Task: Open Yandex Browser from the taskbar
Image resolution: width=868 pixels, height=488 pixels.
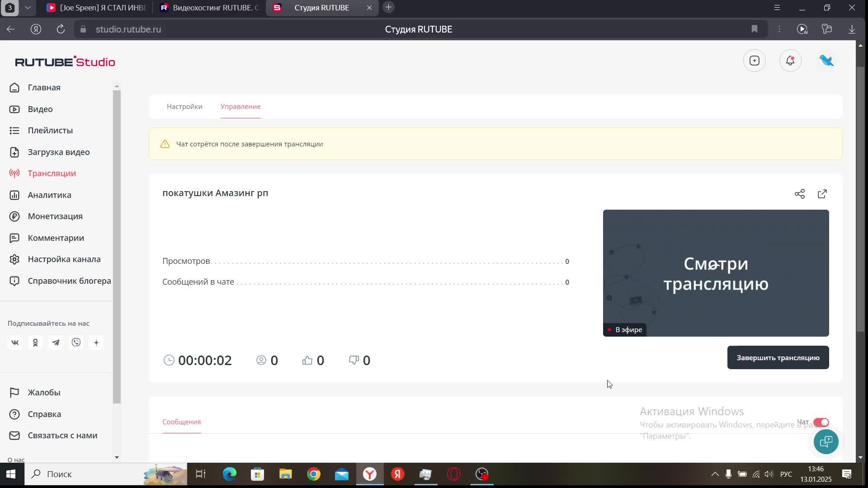Action: tap(370, 474)
